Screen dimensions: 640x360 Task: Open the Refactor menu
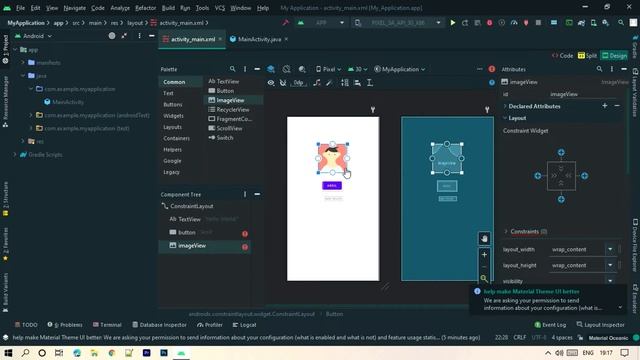click(x=145, y=8)
